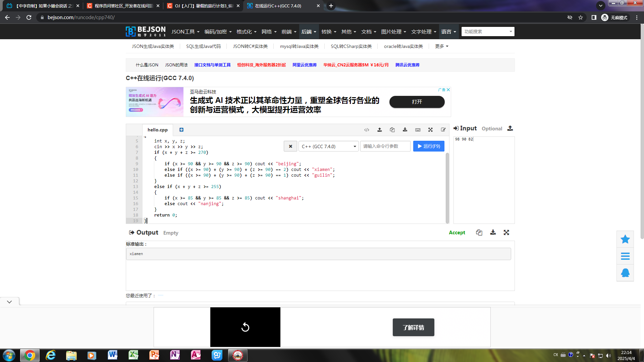Image resolution: width=644 pixels, height=362 pixels.
Task: Switch to the hello.cpp file tab
Action: (157, 130)
